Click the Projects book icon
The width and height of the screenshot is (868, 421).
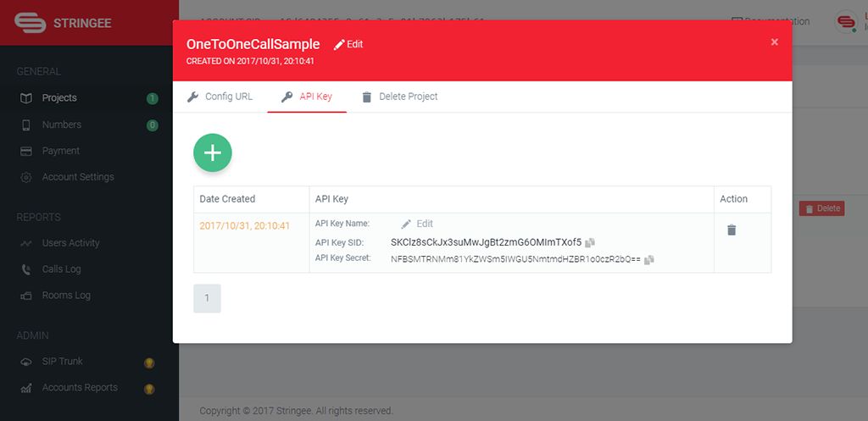pyautogui.click(x=26, y=98)
